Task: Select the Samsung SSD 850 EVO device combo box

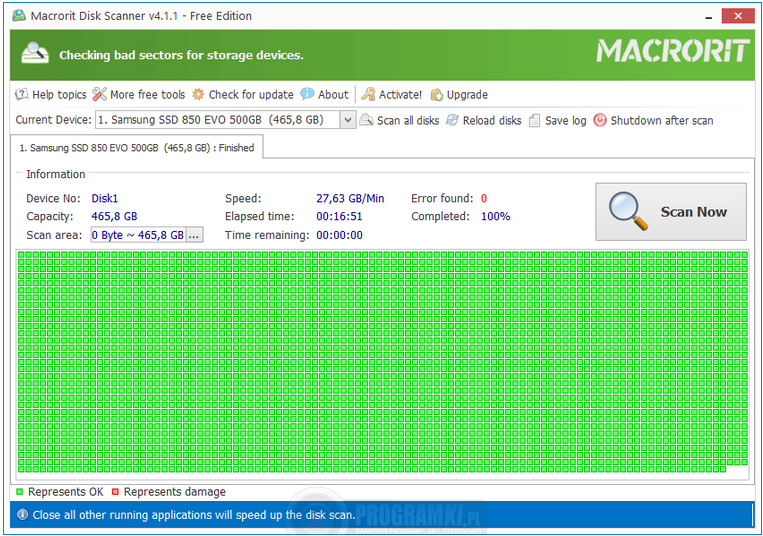Action: (225, 120)
